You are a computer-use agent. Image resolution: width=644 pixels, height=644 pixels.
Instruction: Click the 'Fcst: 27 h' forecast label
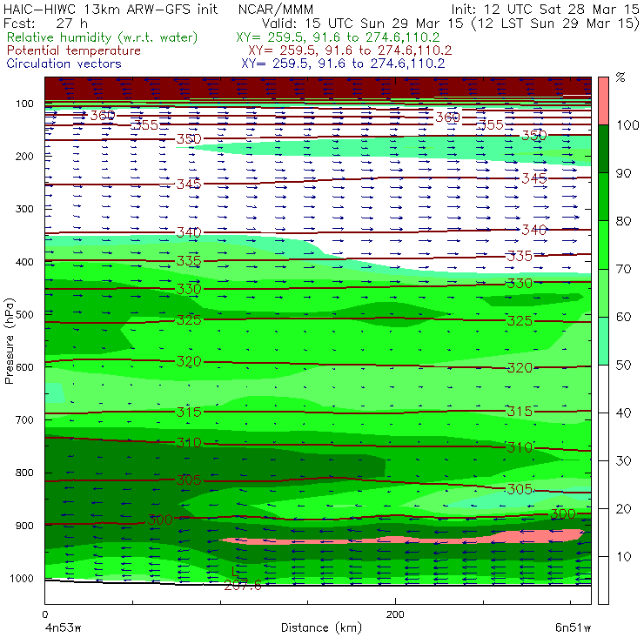[45, 23]
